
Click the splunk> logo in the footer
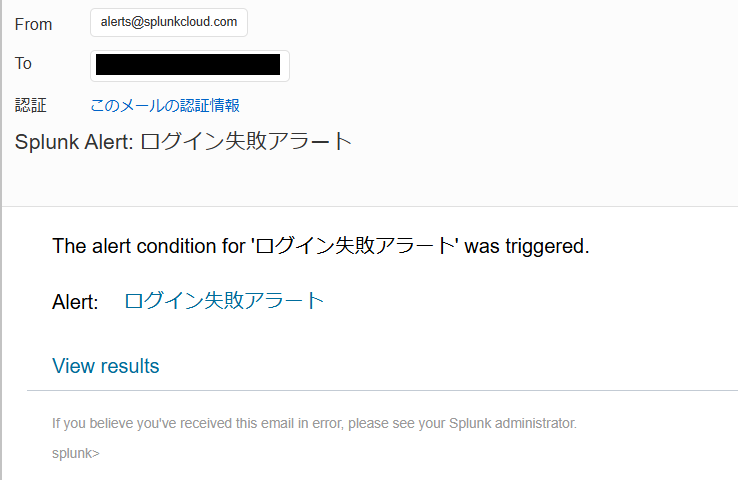[75, 453]
